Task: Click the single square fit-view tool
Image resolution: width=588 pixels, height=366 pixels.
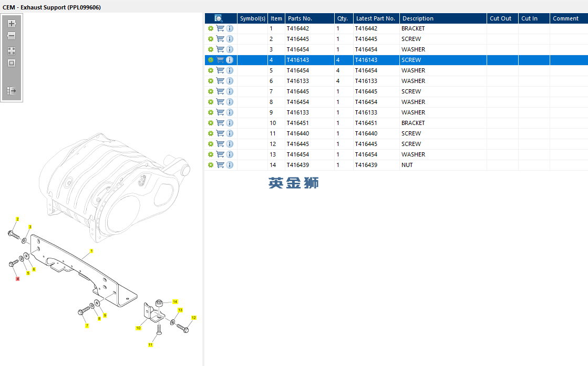Action: tap(12, 63)
